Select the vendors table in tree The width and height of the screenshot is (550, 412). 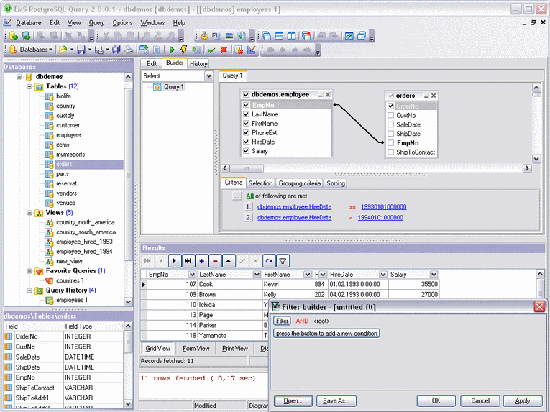coord(66,193)
